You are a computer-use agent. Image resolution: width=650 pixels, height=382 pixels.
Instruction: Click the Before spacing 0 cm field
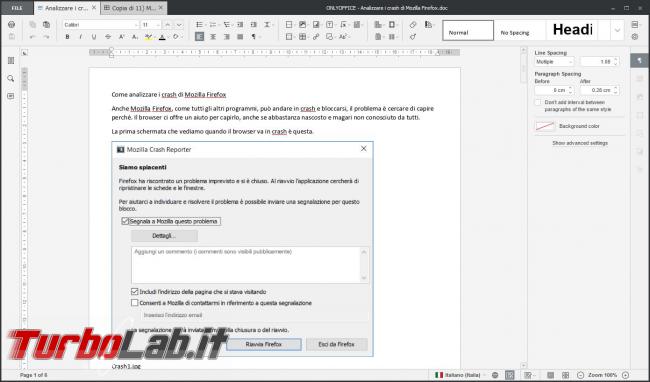(554, 90)
